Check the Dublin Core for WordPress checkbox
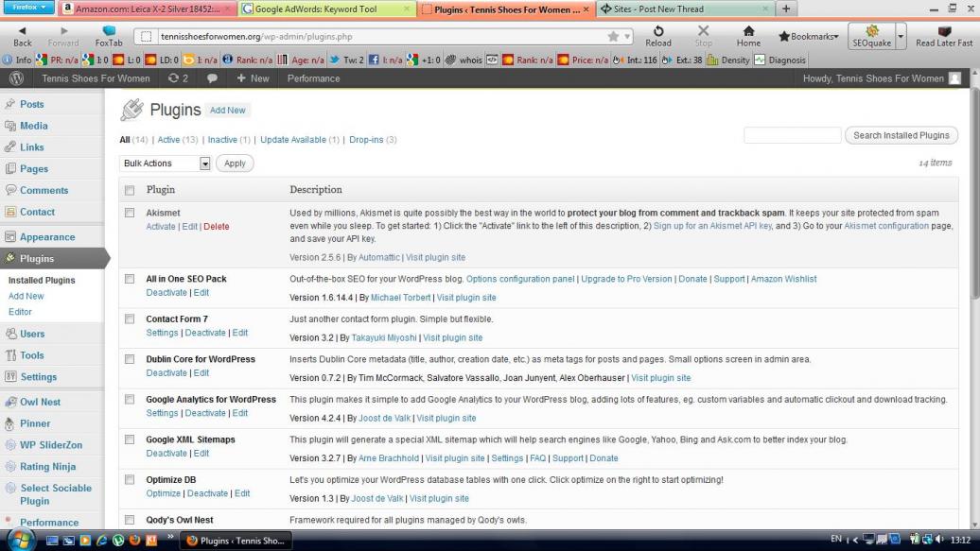980x551 pixels. pyautogui.click(x=130, y=359)
